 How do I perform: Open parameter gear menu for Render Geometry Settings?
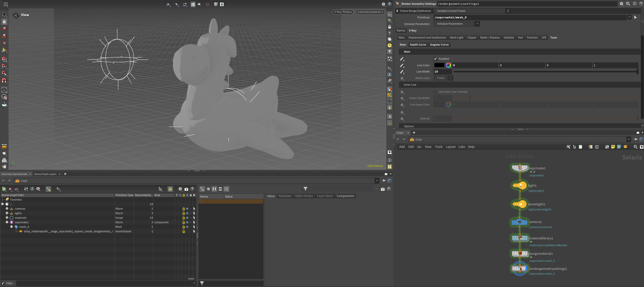[x=622, y=4]
